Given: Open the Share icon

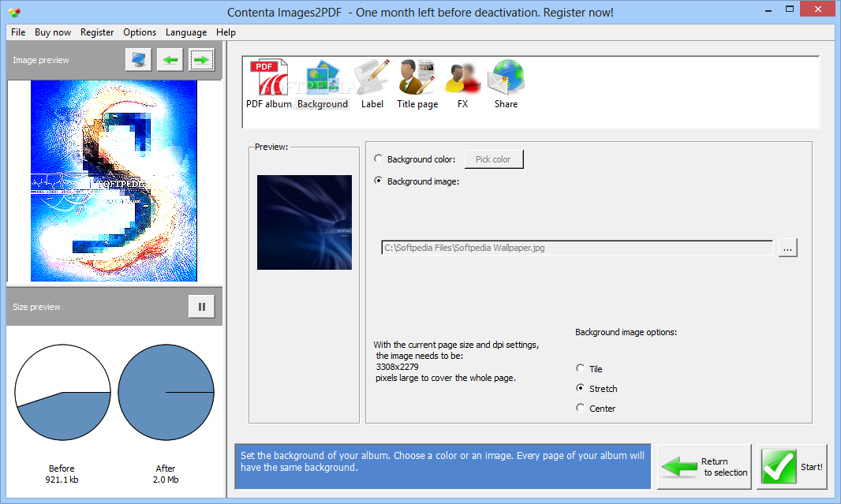Looking at the screenshot, I should [x=506, y=84].
